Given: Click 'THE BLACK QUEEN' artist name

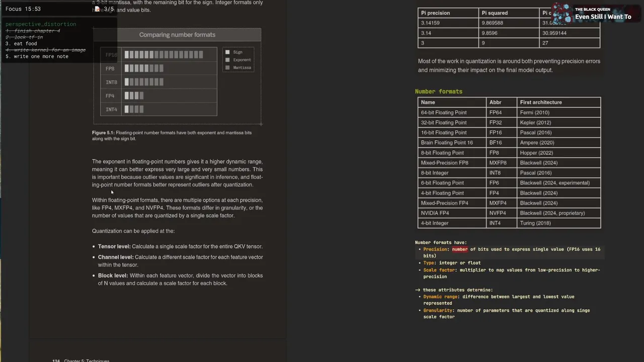Looking at the screenshot, I should coord(593,9).
